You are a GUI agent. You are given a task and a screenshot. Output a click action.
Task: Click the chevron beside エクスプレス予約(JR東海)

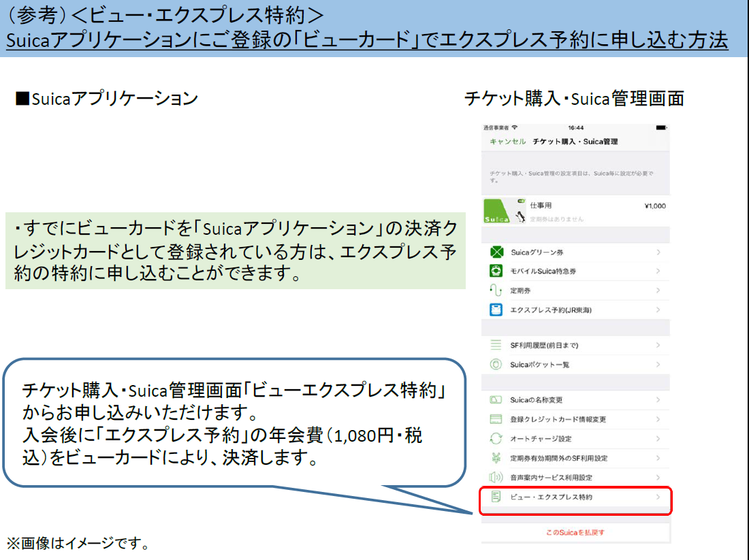pyautogui.click(x=658, y=310)
